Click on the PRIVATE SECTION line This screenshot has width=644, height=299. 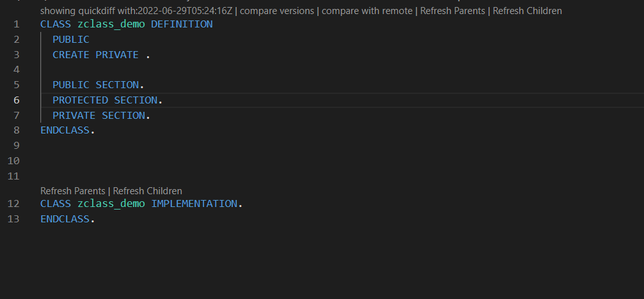pyautogui.click(x=100, y=116)
